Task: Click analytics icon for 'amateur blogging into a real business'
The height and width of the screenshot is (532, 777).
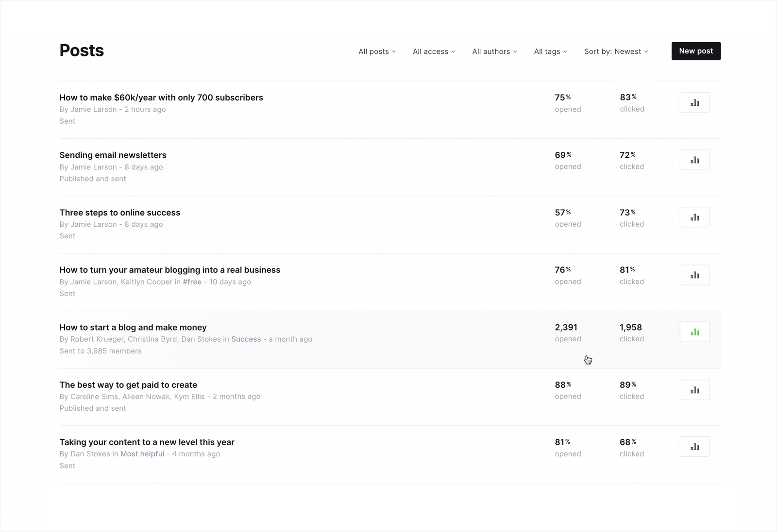Action: click(x=694, y=275)
